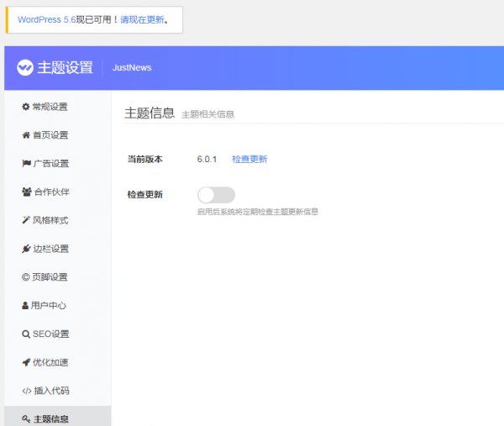The width and height of the screenshot is (504, 426).
Task: Click the magic wand icon for 风格样式
Action: point(25,220)
